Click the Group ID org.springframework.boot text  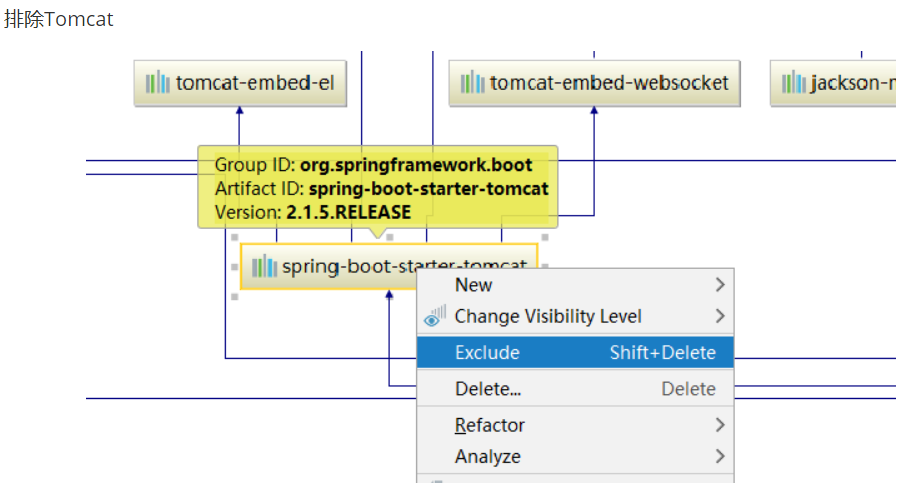click(x=374, y=165)
